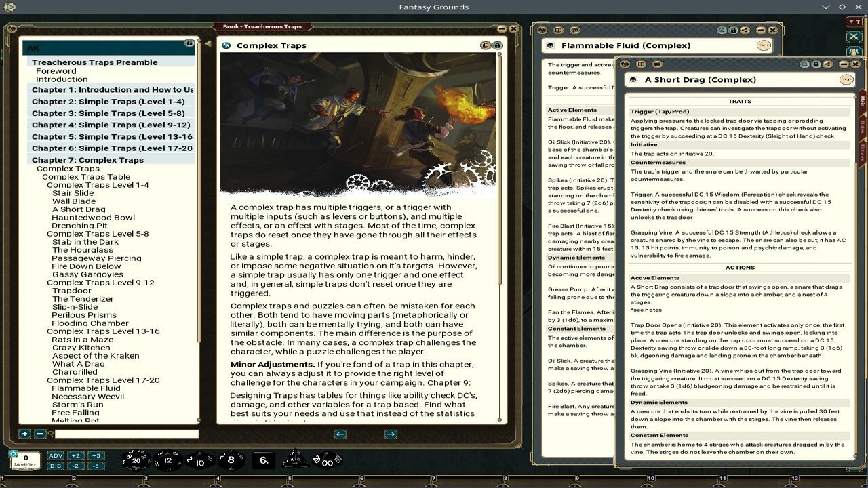Open the radial magnifier icon on Flammable Fluid window
Screen dimensions: 868x488
(x=722, y=31)
